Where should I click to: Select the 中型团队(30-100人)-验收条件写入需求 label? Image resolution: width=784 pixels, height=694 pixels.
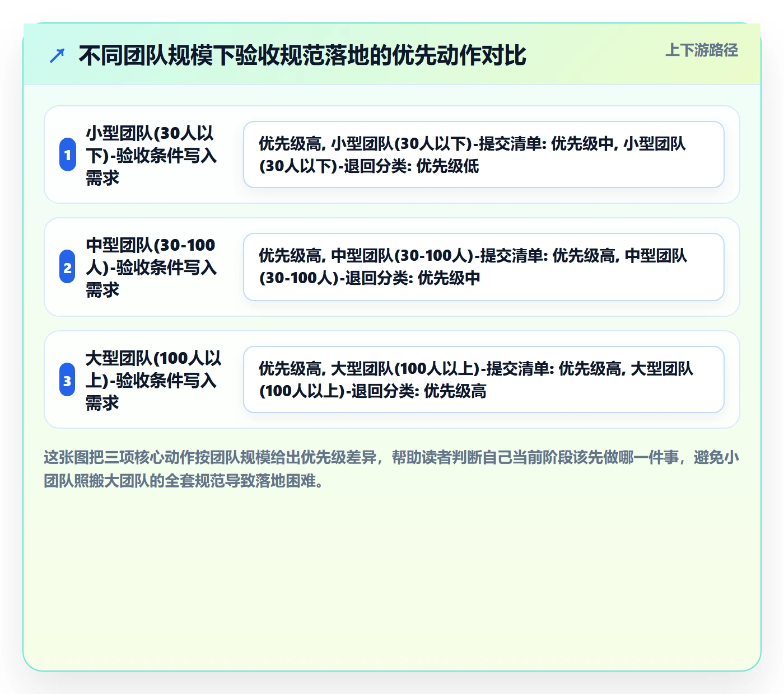(151, 267)
